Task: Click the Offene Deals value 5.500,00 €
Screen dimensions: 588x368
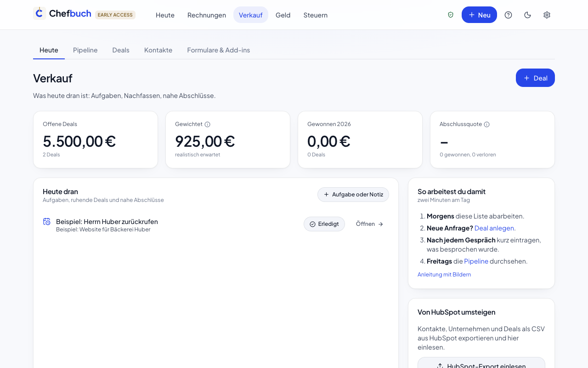Action: (79, 141)
